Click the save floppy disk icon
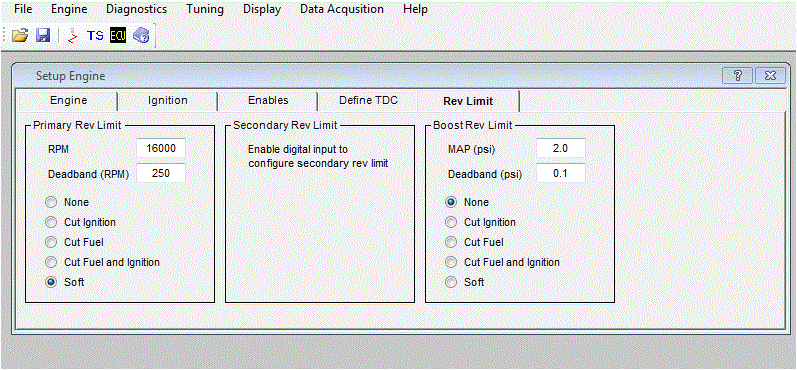The width and height of the screenshot is (797, 370). tap(42, 36)
